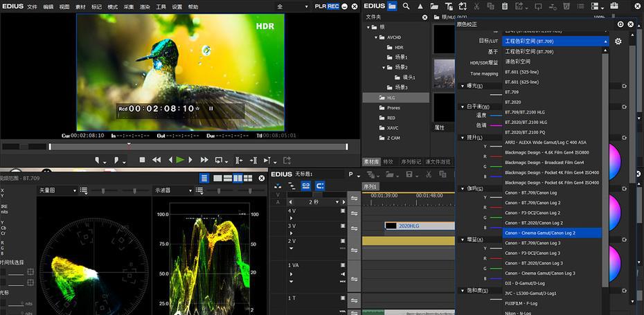Image resolution: width=644 pixels, height=315 pixels.
Task: Switch to the 序列标记 tab
Action: 411,162
